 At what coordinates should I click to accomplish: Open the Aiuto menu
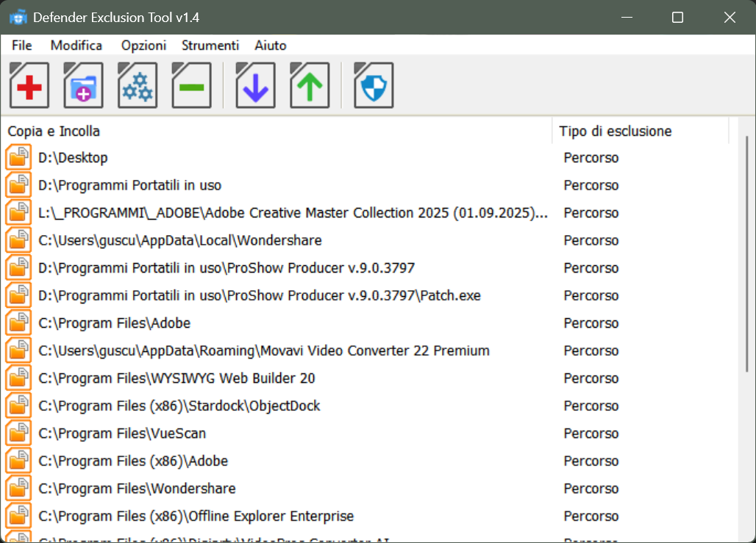[271, 46]
